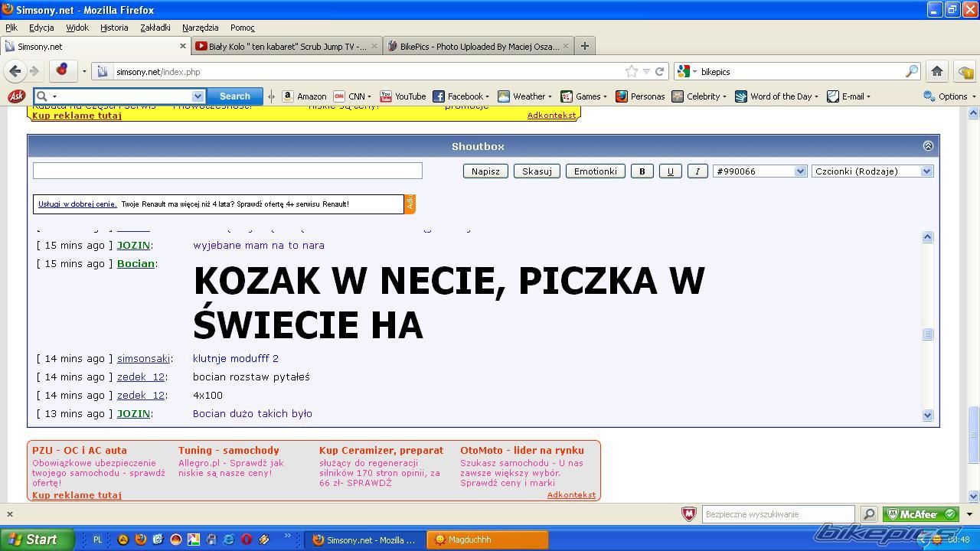Collapse the Shoutbox panel with the chevron

(x=928, y=146)
